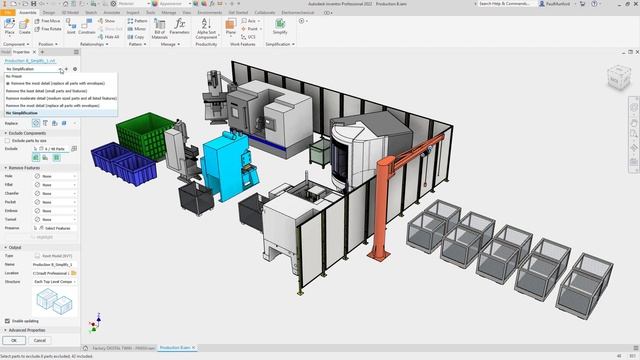
Task: Click Hide All relationships
Action: pyautogui.click(x=109, y=37)
